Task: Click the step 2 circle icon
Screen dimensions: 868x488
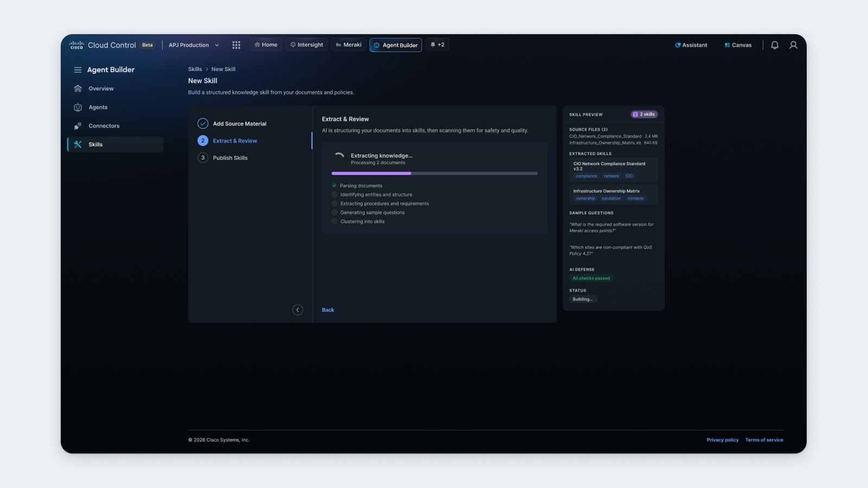Action: coord(203,140)
